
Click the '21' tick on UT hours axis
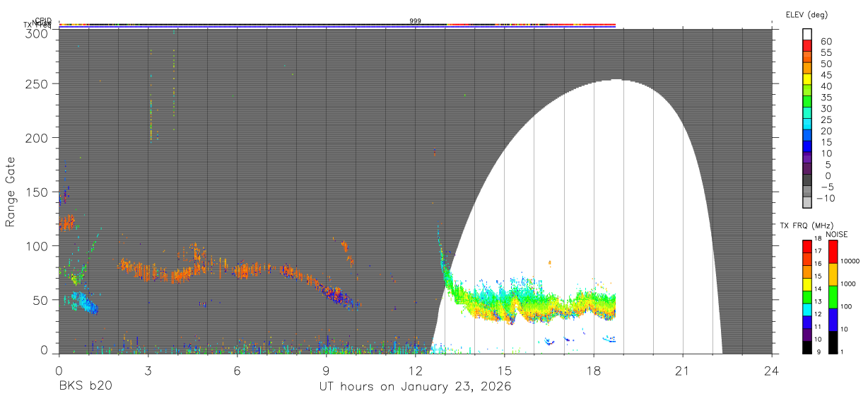pos(683,370)
